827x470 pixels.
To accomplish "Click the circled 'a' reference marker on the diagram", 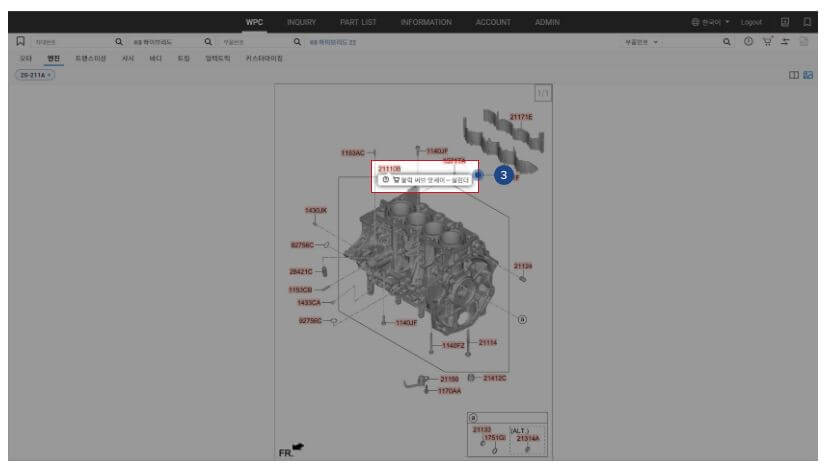I will coord(522,320).
